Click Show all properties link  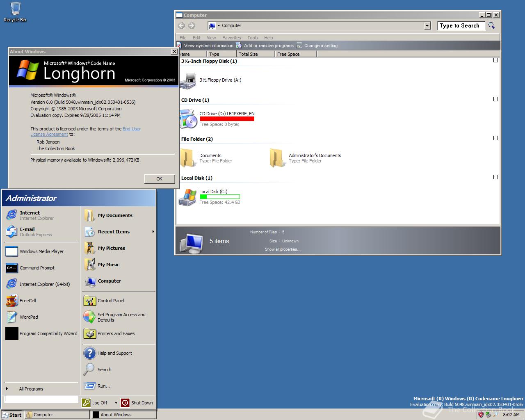coord(283,249)
